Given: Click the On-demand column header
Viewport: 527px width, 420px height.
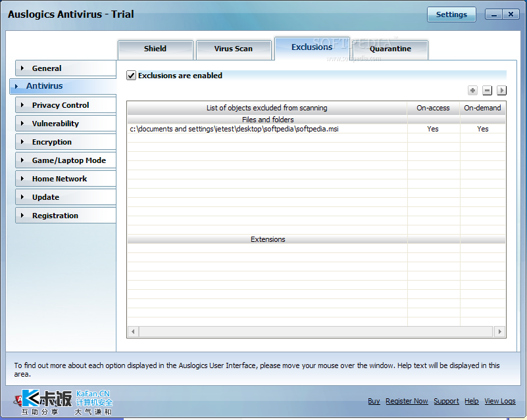Looking at the screenshot, I should click(x=482, y=108).
